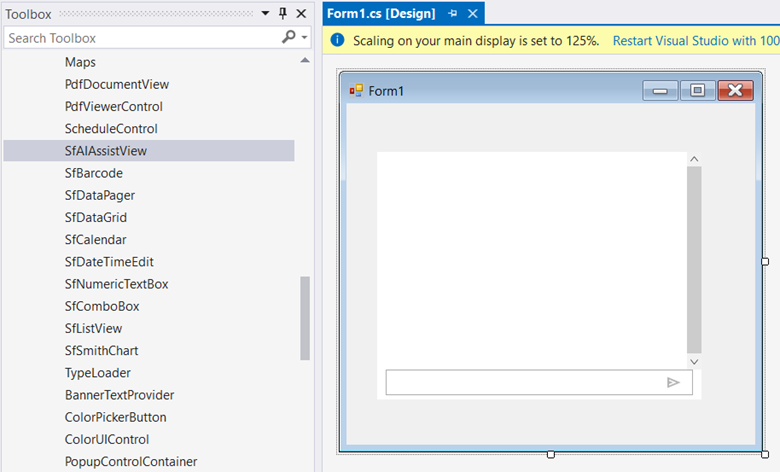The width and height of the screenshot is (780, 472).
Task: Click the form's bottom-edge resize handle
Action: [x=551, y=454]
